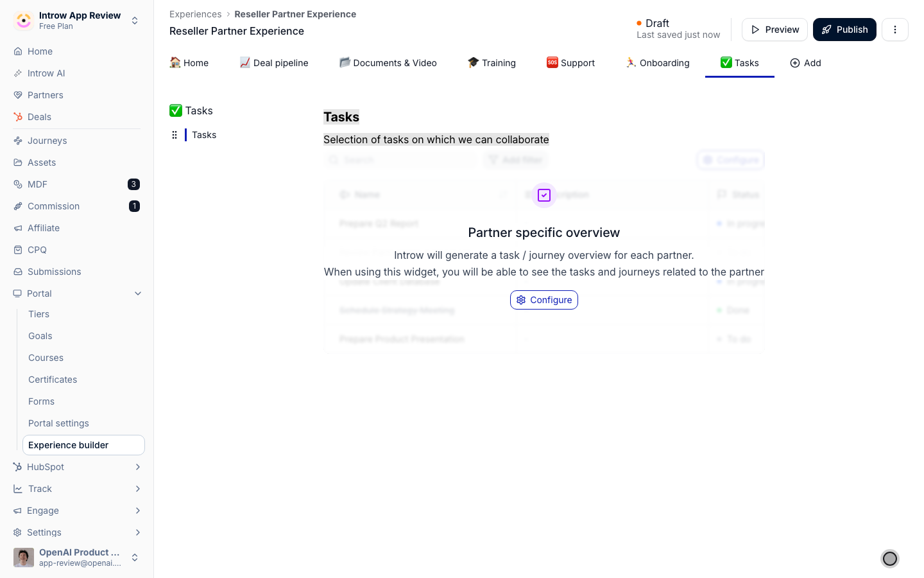Click the Tasks heading text

tap(341, 117)
